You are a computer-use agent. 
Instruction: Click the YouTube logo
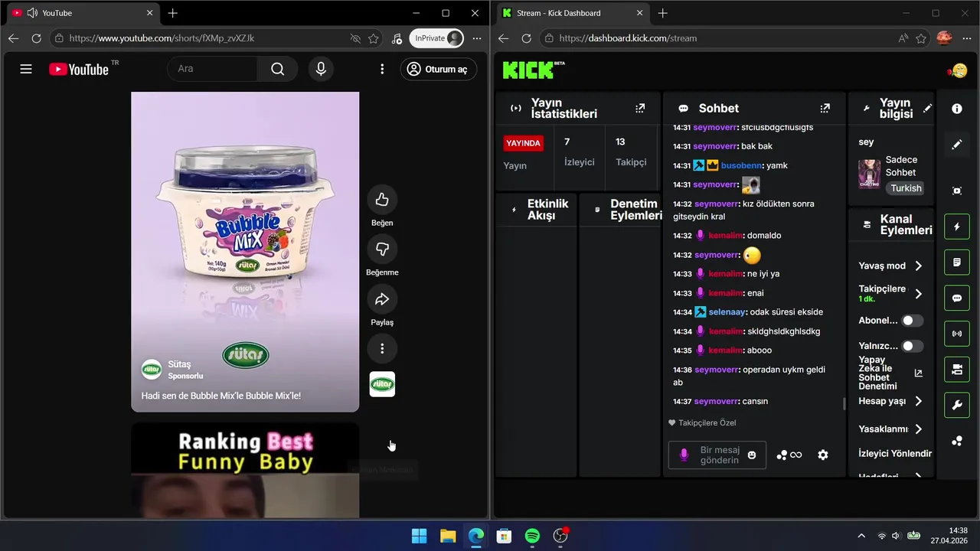[80, 69]
